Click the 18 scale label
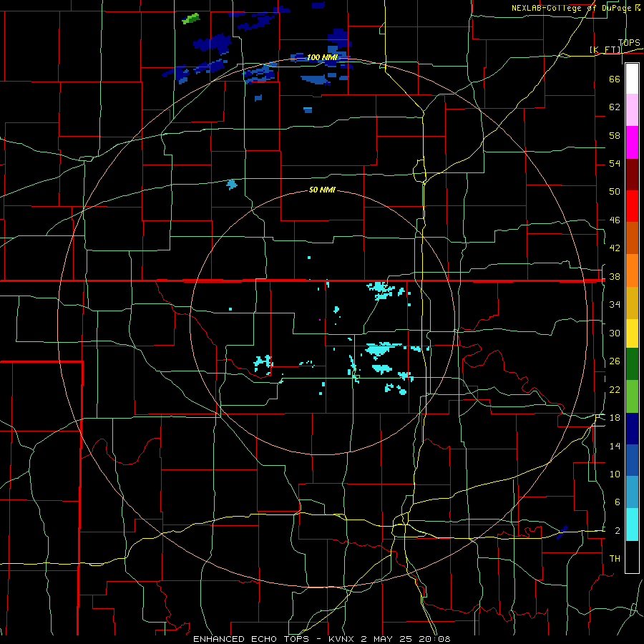This screenshot has height=644, width=644. (x=615, y=418)
